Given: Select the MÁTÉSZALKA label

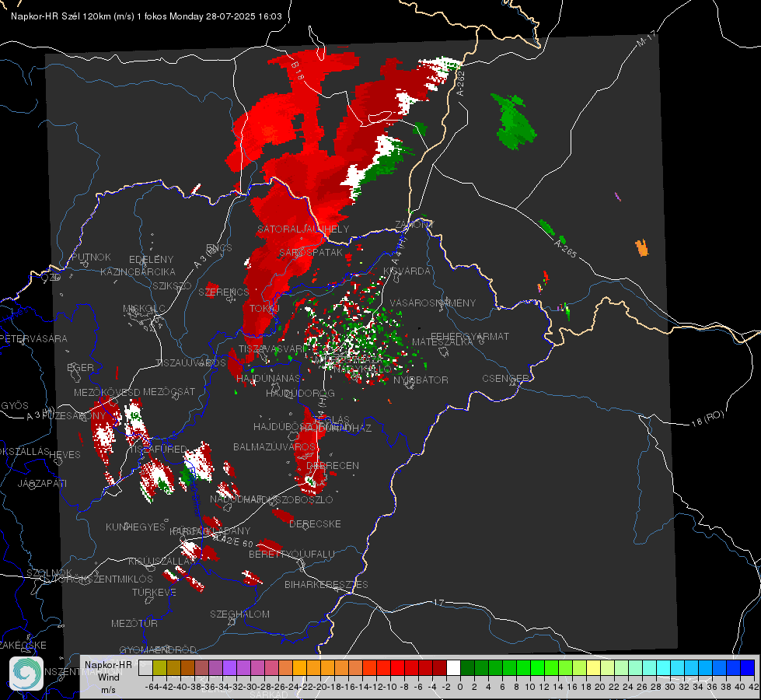Looking at the screenshot, I should [442, 342].
